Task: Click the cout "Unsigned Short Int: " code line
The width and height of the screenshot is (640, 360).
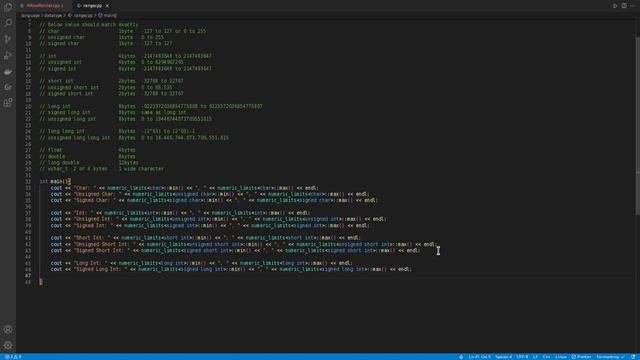Action: (244, 244)
